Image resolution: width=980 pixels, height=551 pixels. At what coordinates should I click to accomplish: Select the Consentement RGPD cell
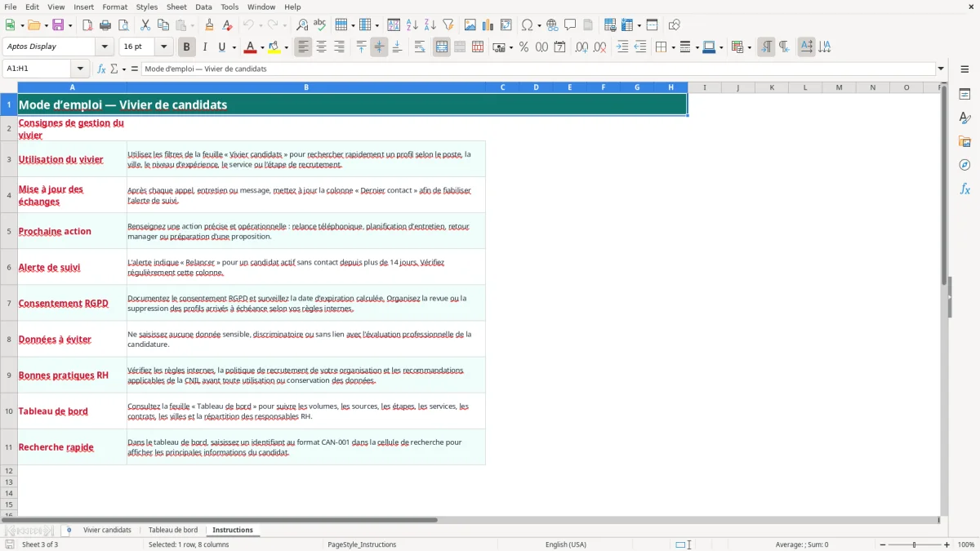72,303
